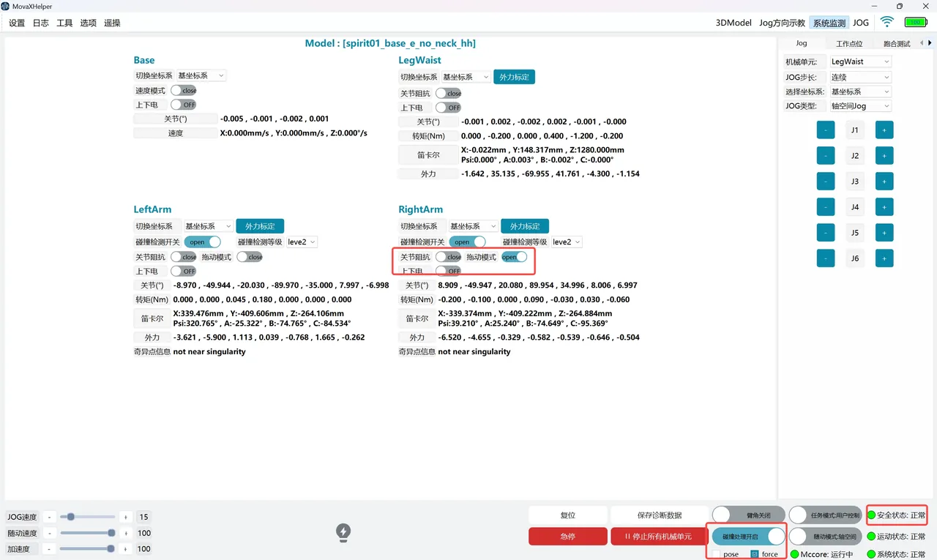Open the 日志 menu
This screenshot has height=560, width=937.
click(41, 23)
